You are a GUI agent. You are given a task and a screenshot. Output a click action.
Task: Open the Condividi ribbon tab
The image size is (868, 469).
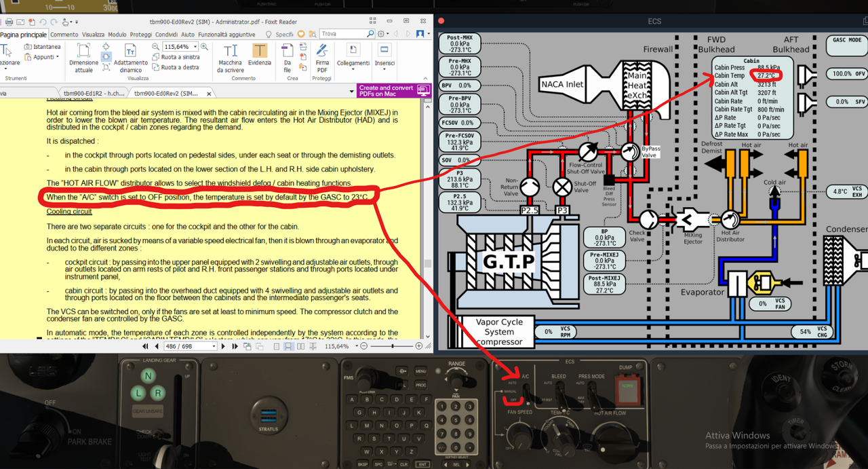(x=167, y=35)
